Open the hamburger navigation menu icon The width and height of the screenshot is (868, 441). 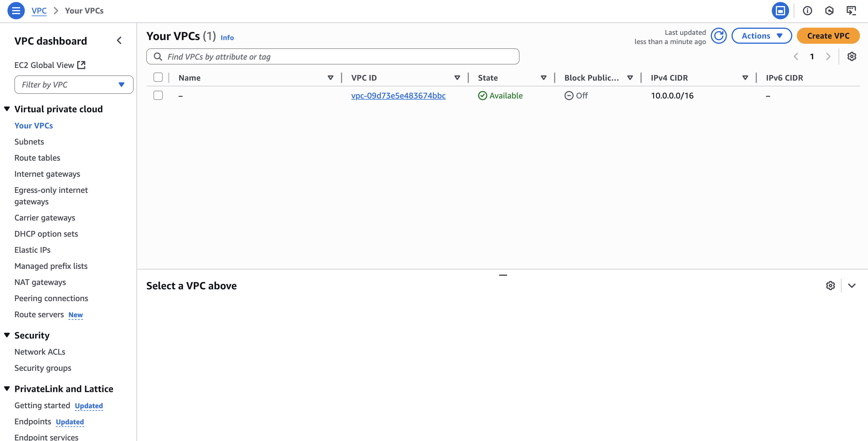[16, 11]
